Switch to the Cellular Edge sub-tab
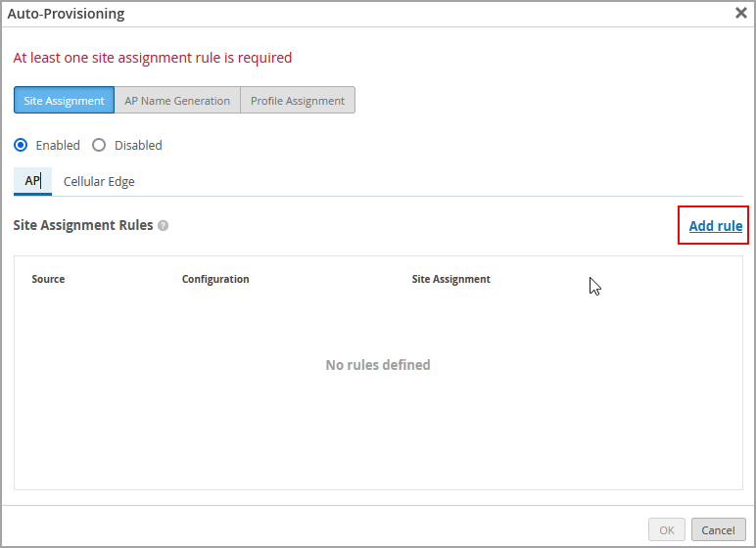The height and width of the screenshot is (548, 756). (99, 181)
